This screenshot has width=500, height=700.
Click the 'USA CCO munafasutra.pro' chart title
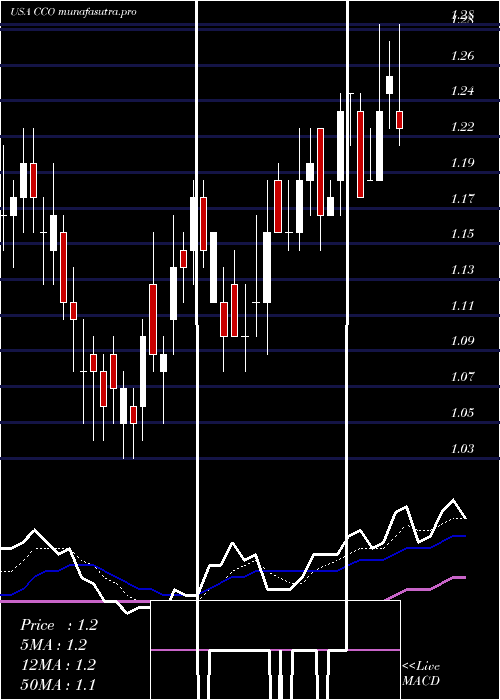tap(74, 12)
